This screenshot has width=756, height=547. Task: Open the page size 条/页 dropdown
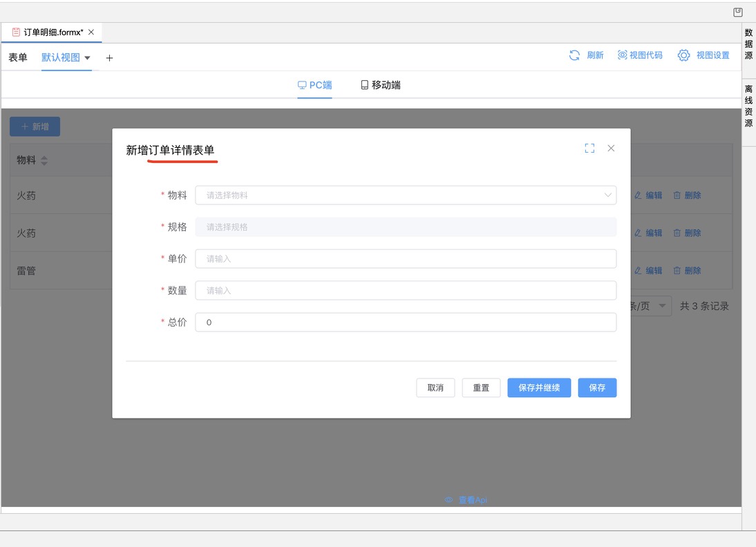click(662, 306)
